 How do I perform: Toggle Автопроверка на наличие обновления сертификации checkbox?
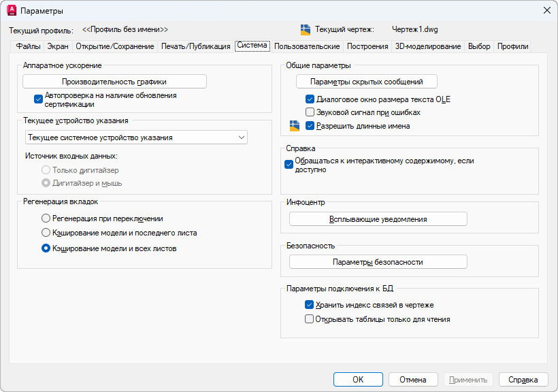(38, 99)
